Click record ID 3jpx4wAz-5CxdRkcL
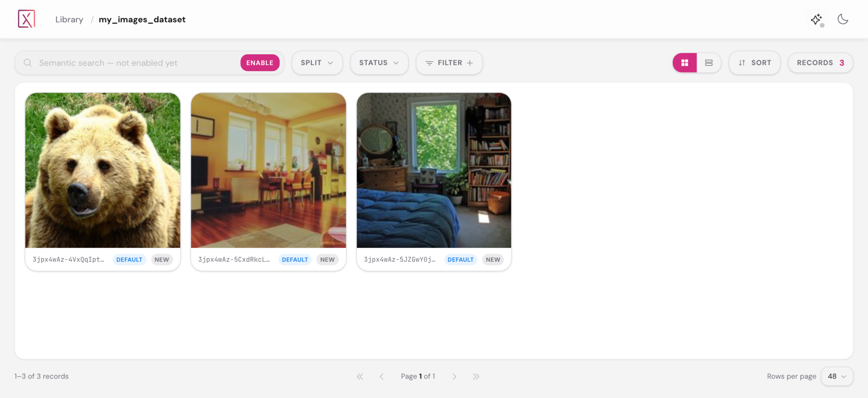Image resolution: width=868 pixels, height=398 pixels. (234, 260)
